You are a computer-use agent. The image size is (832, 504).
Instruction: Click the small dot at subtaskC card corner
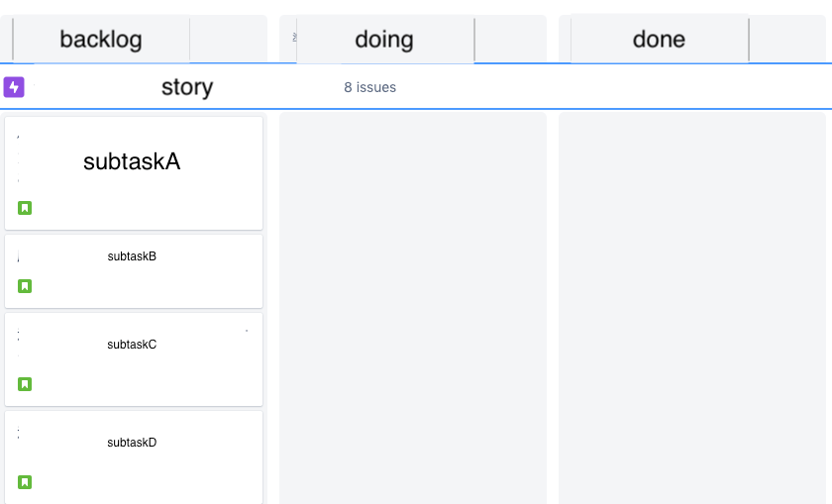tap(247, 331)
